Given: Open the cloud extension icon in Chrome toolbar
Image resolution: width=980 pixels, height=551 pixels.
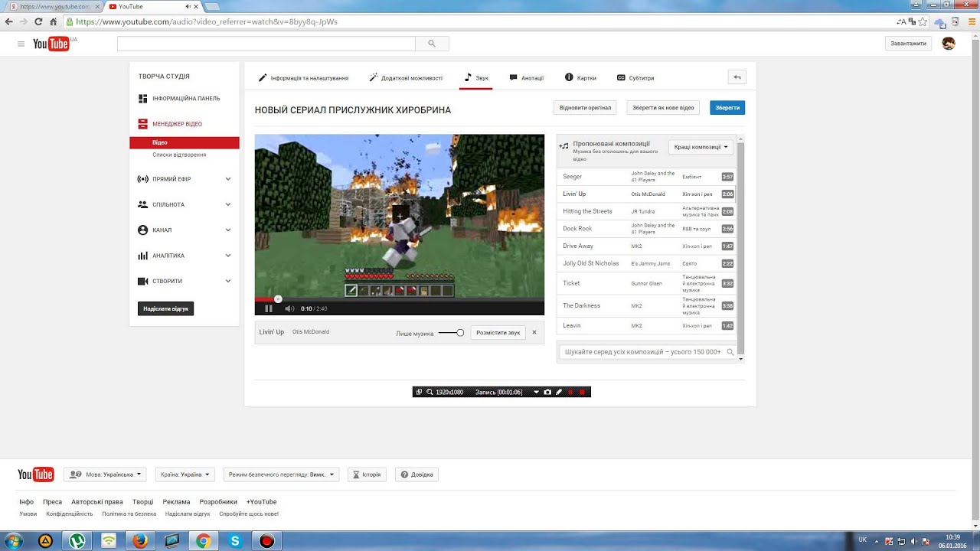Looking at the screenshot, I should tap(939, 22).
